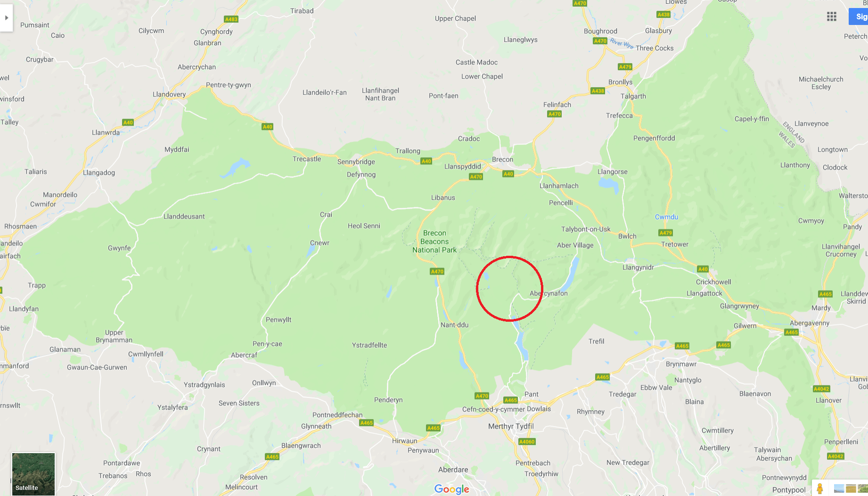Viewport: 868px width, 496px height.
Task: Open the Google apps grid
Action: coord(832,17)
